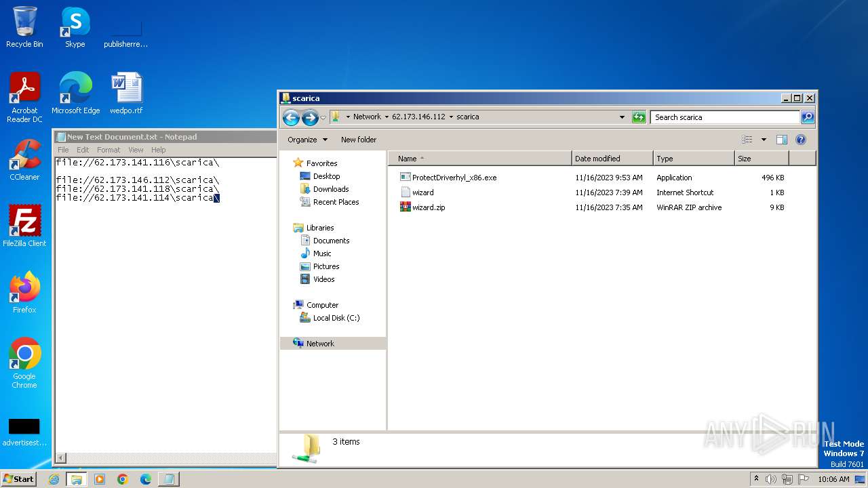The image size is (868, 488).
Task: Launch Skype from the desktop
Action: [75, 27]
